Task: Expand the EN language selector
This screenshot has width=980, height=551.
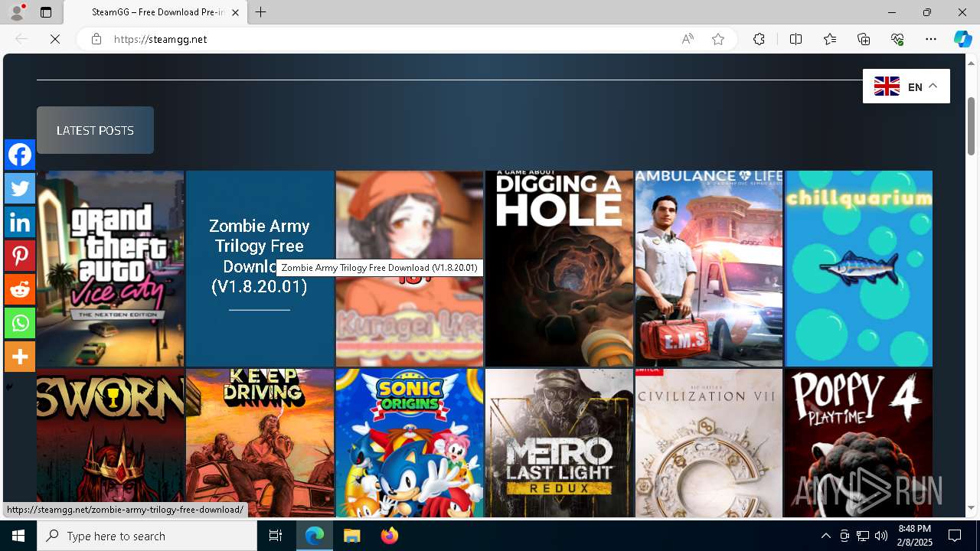Action: pyautogui.click(x=906, y=86)
